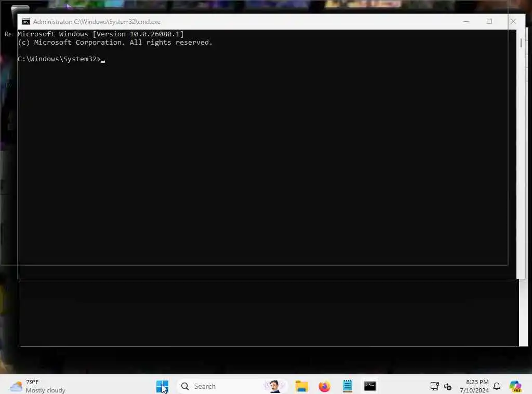Screen dimensions: 532x394
Task: Open Notepad from the taskbar
Action: (348, 386)
